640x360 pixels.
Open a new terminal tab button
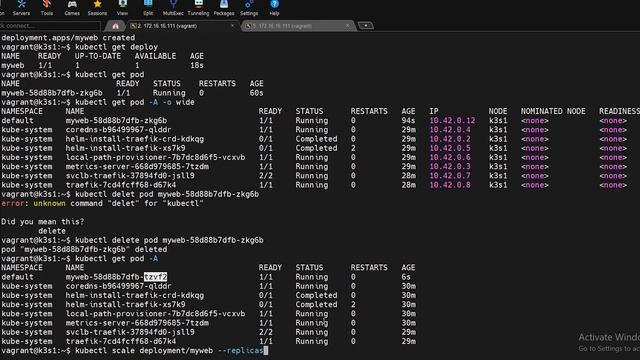pyautogui.click(x=366, y=26)
